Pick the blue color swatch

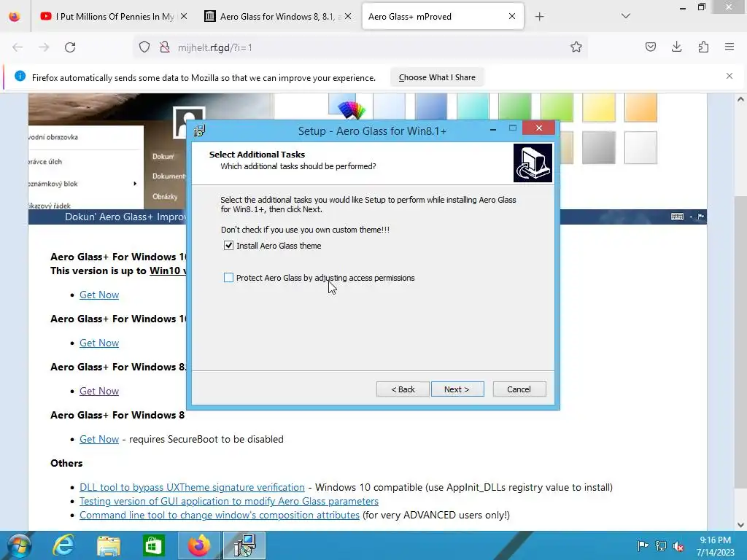(x=430, y=108)
